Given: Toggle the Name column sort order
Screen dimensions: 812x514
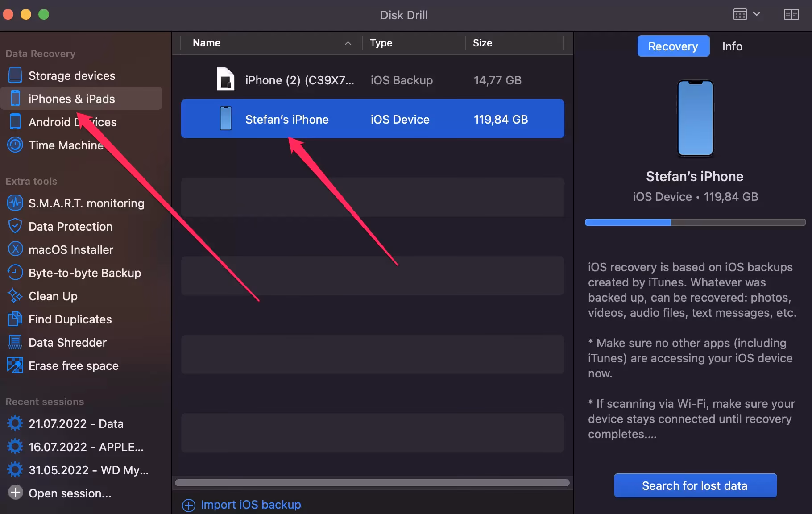Looking at the screenshot, I should pyautogui.click(x=348, y=43).
